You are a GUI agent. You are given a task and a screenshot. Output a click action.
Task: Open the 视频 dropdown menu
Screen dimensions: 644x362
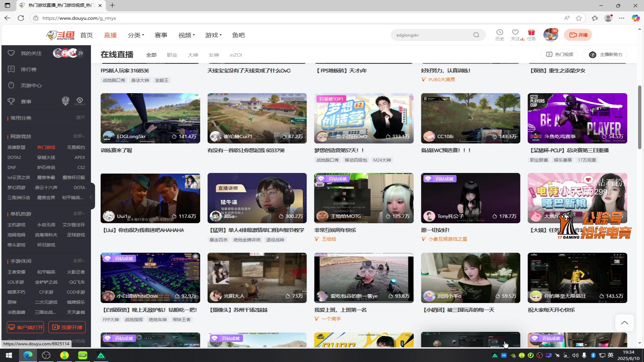click(186, 35)
